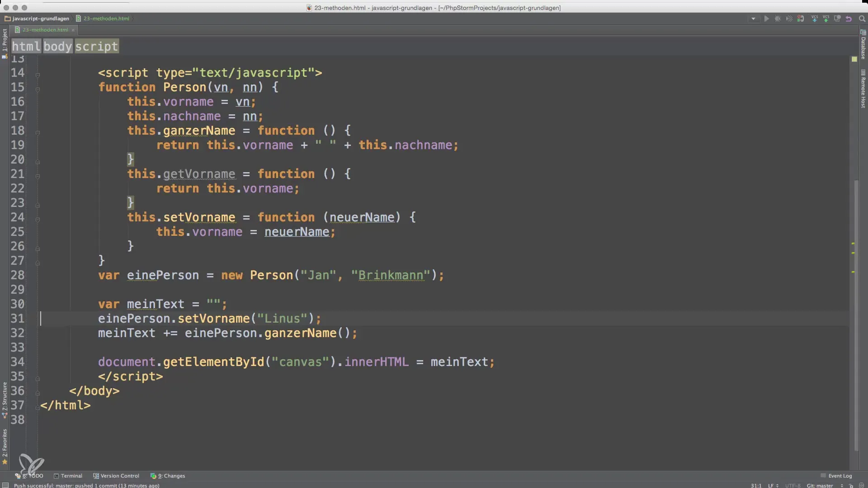
Task: Click Run with Coverage icon
Action: coord(789,19)
